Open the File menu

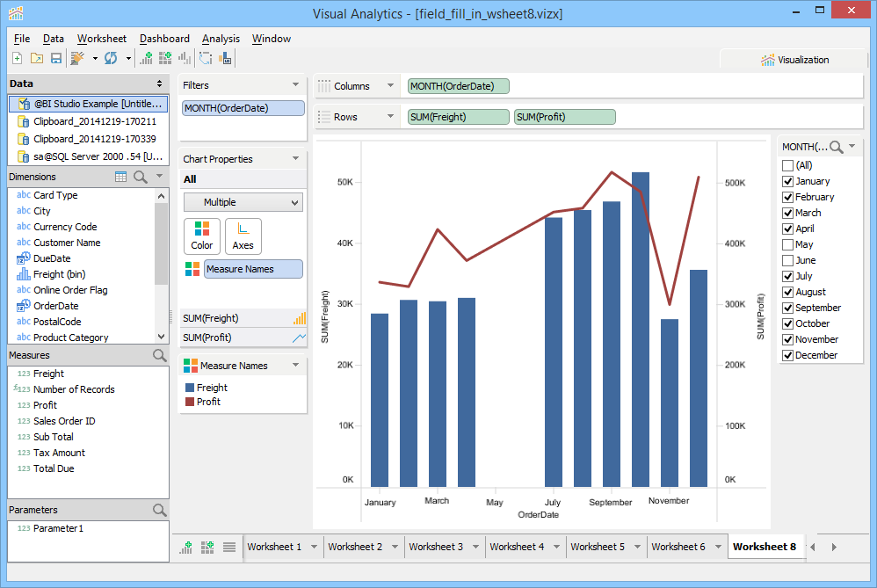click(x=22, y=39)
